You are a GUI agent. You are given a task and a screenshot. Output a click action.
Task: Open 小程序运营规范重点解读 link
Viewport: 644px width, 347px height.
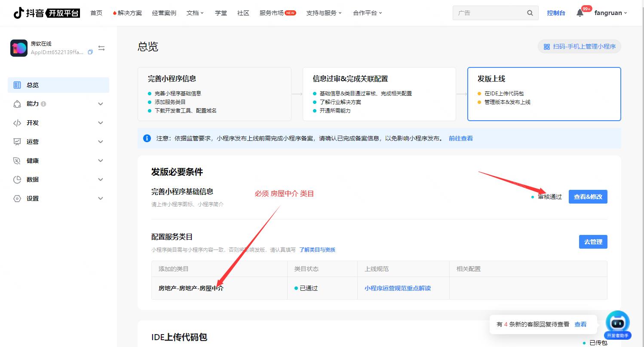tap(398, 288)
